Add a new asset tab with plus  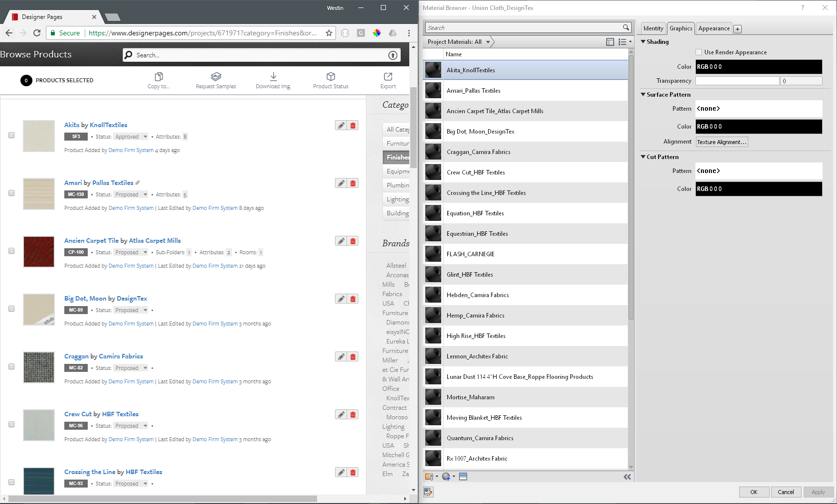[x=737, y=29]
